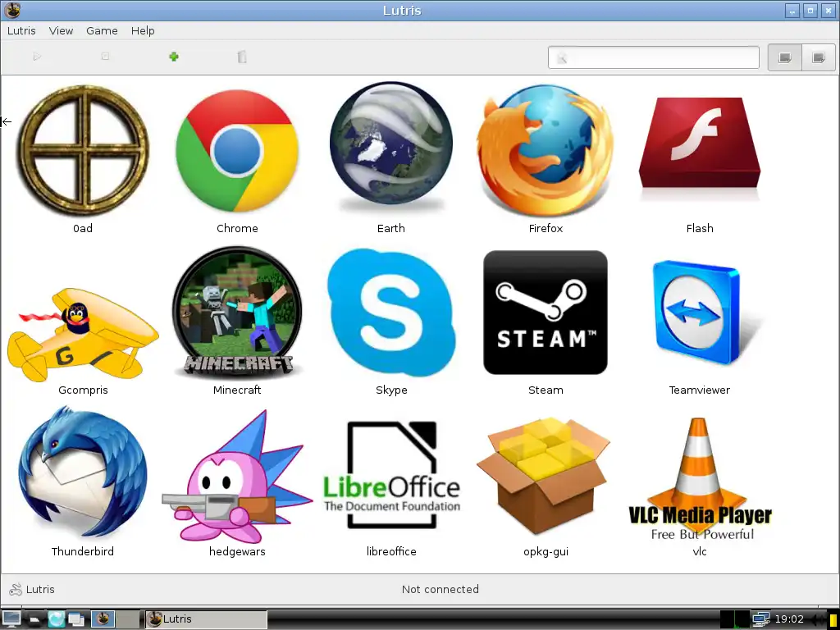Switch to second view mode button
Screen dimensions: 840x630
pos(818,57)
